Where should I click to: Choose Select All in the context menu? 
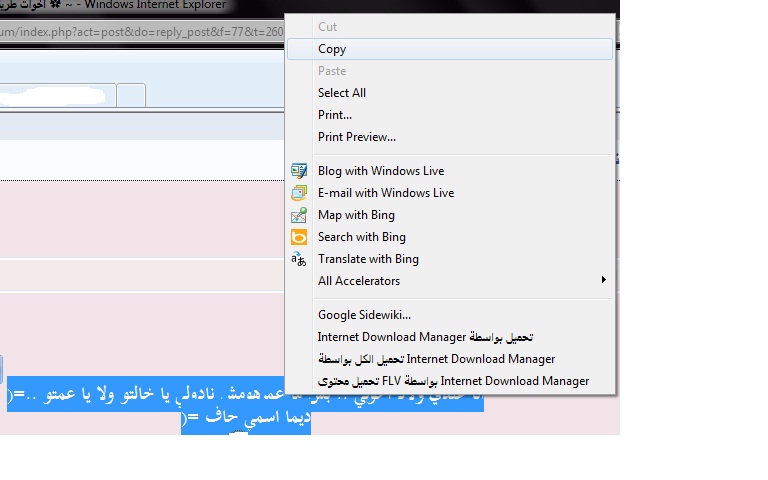pos(342,93)
